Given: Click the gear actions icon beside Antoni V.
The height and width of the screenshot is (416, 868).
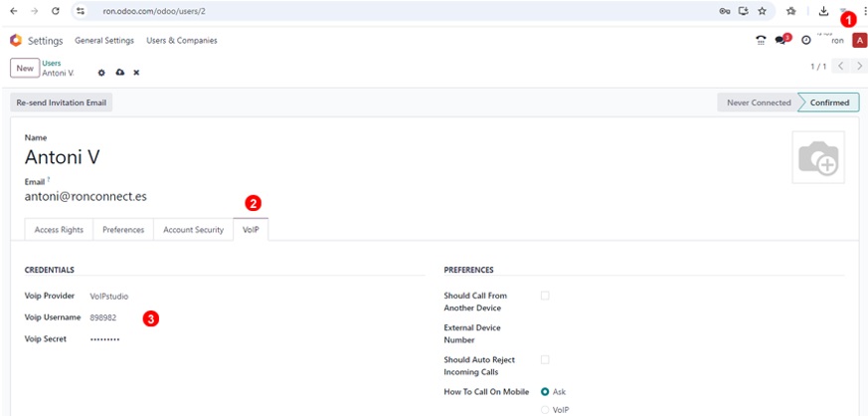Looking at the screenshot, I should click(101, 73).
